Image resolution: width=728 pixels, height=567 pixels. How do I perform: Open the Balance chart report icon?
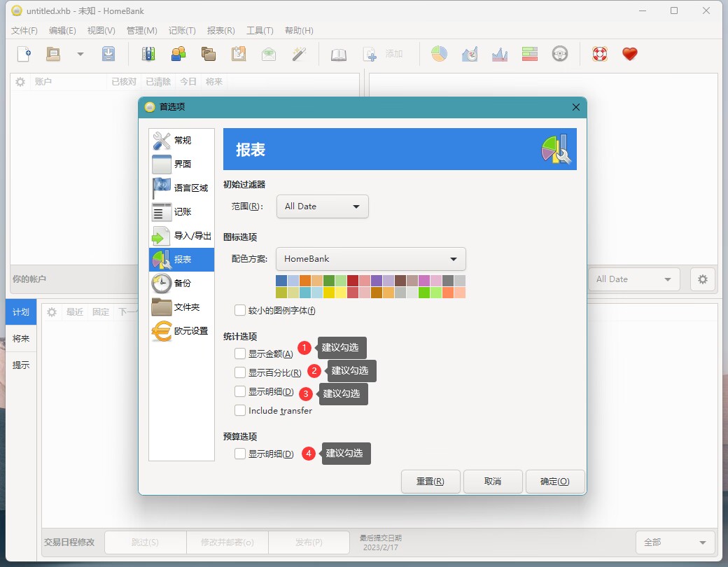point(500,54)
